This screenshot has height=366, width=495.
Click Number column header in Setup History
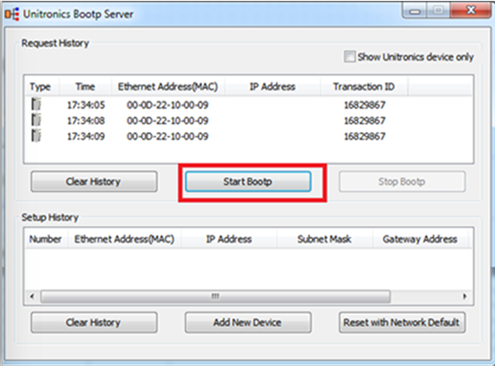point(46,239)
